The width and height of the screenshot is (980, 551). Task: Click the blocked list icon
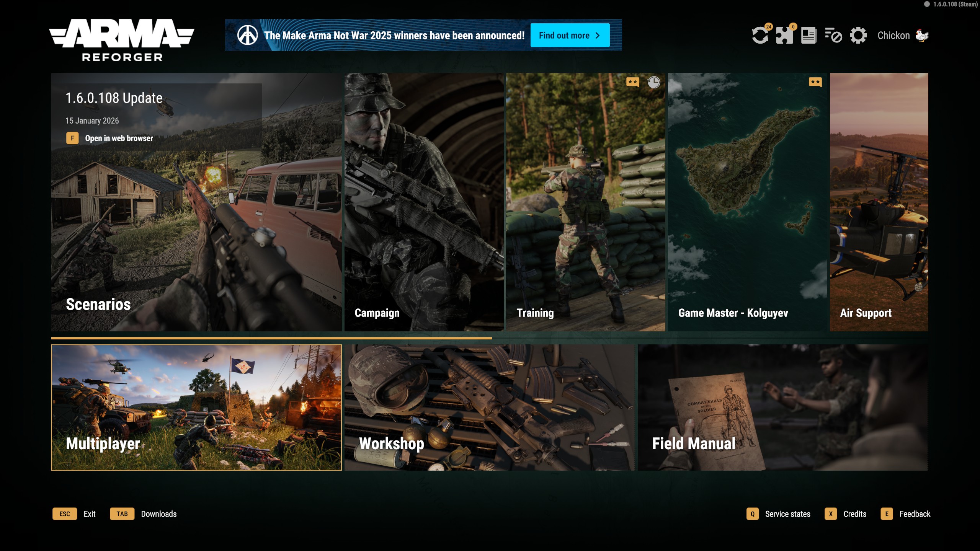[833, 36]
